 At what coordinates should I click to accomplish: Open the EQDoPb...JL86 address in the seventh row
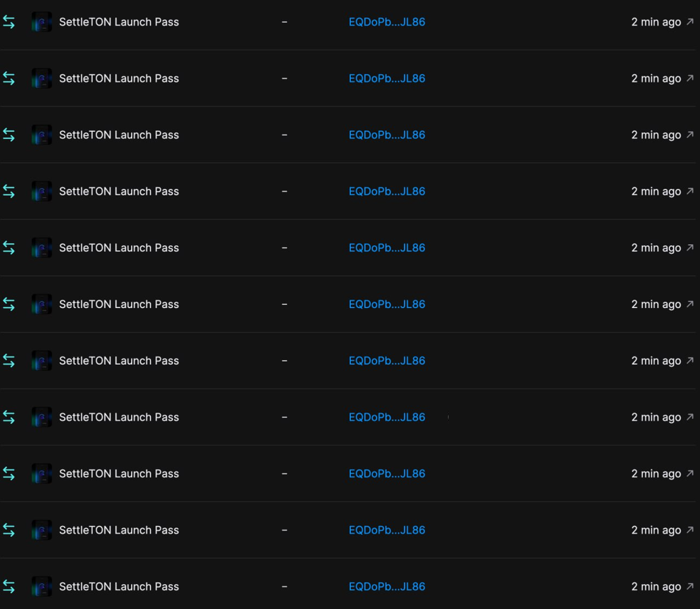[x=387, y=360]
